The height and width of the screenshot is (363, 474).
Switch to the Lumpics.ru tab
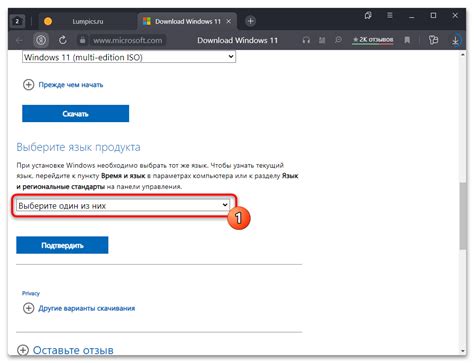[88, 21]
